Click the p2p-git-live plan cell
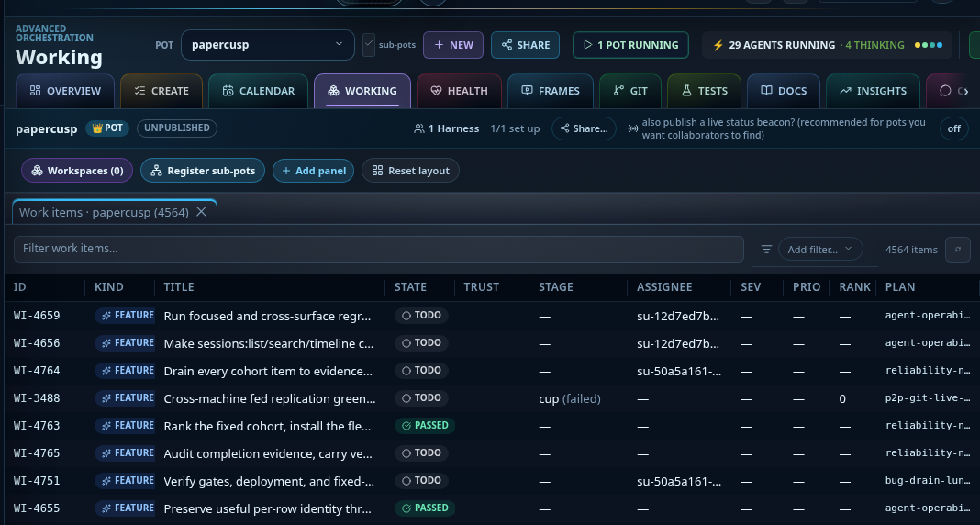This screenshot has height=525, width=980. coord(928,398)
